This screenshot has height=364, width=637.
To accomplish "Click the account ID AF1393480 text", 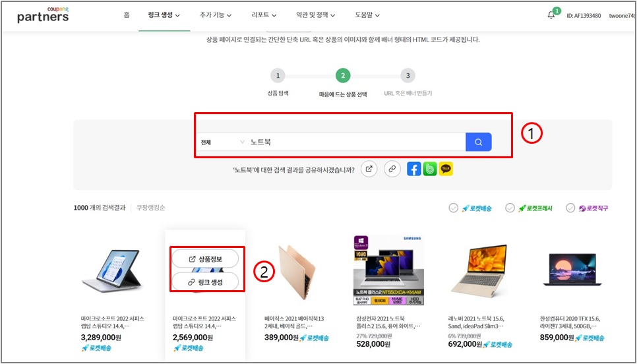I will pos(584,16).
